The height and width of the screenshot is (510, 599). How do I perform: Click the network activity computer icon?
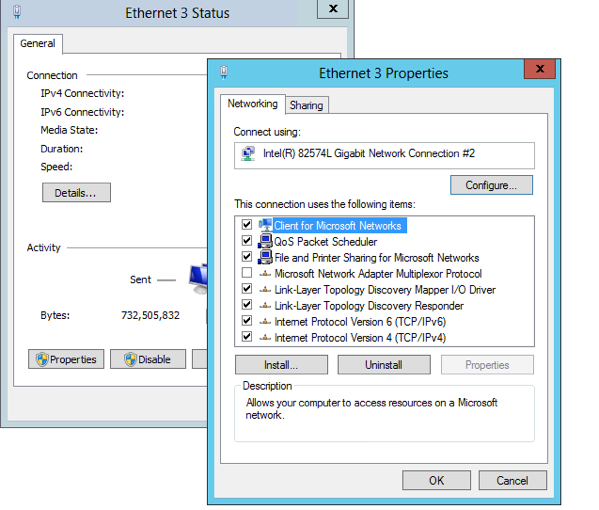[x=199, y=279]
